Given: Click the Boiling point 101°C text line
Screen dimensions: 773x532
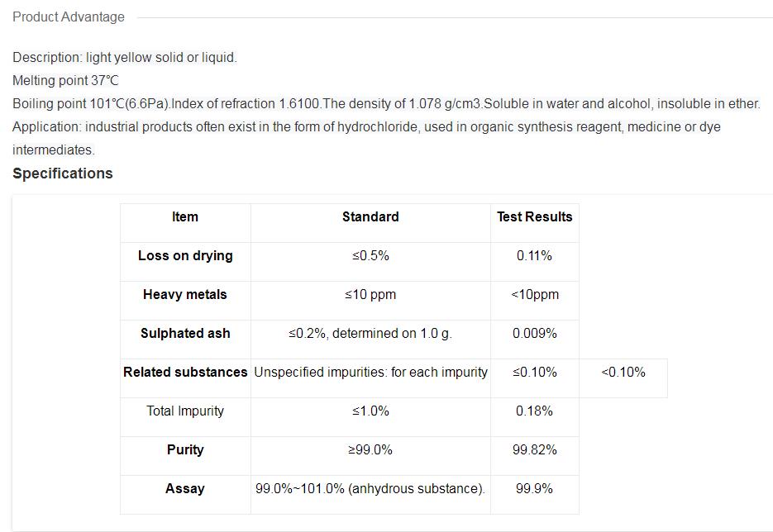Looking at the screenshot, I should pyautogui.click(x=386, y=104).
